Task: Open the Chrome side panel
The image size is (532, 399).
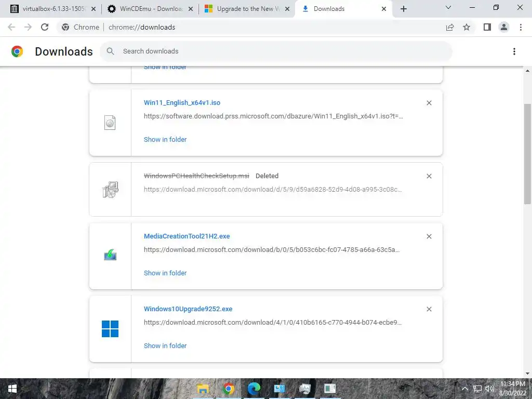Action: coord(487,27)
